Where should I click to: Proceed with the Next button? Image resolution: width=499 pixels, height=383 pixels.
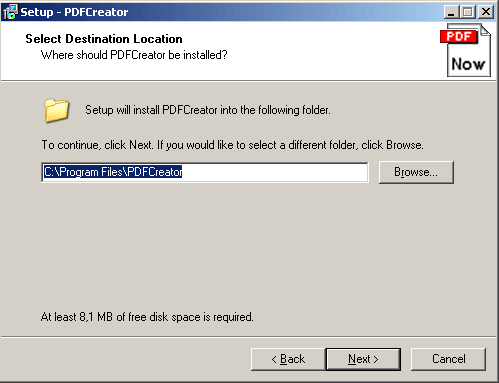click(363, 359)
